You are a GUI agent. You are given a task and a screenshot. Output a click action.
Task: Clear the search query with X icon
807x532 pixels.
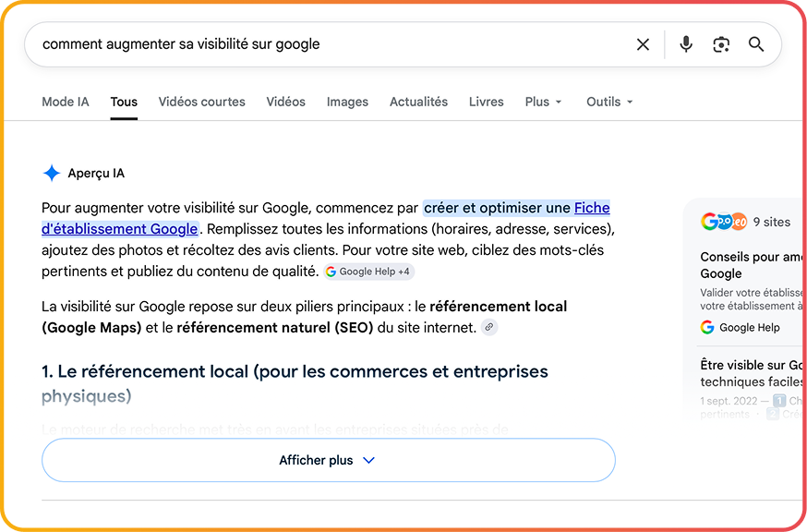click(x=643, y=45)
